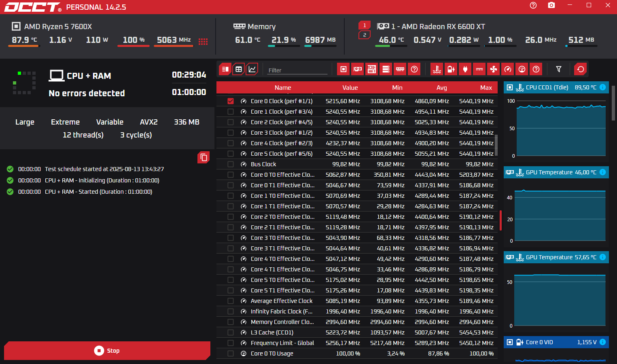Click the 'AVX2' instruction set label
This screenshot has width=617, height=364.
148,122
